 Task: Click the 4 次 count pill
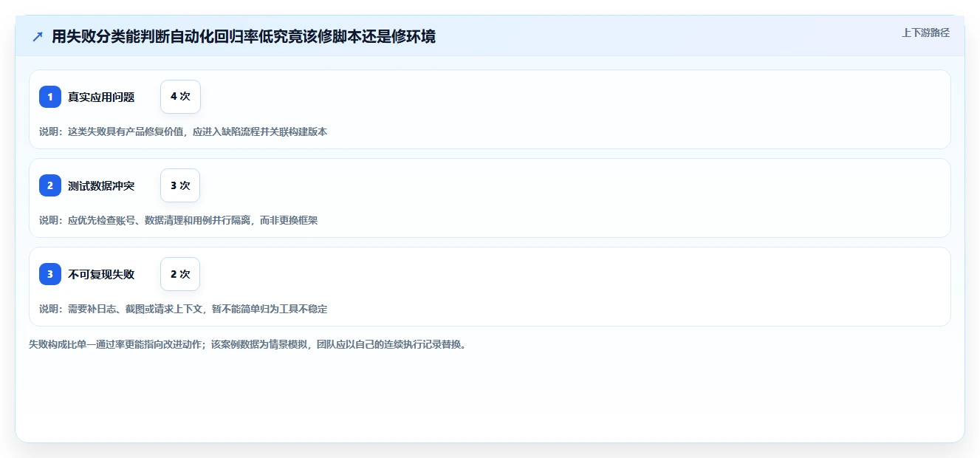pyautogui.click(x=180, y=97)
